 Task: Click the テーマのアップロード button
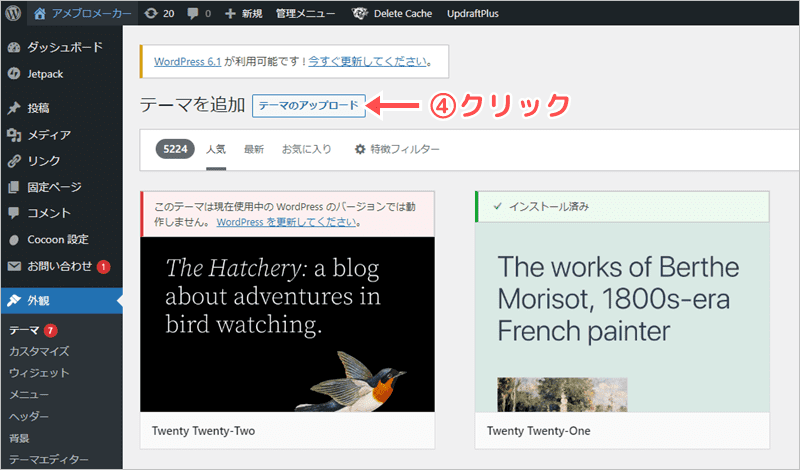coord(309,105)
